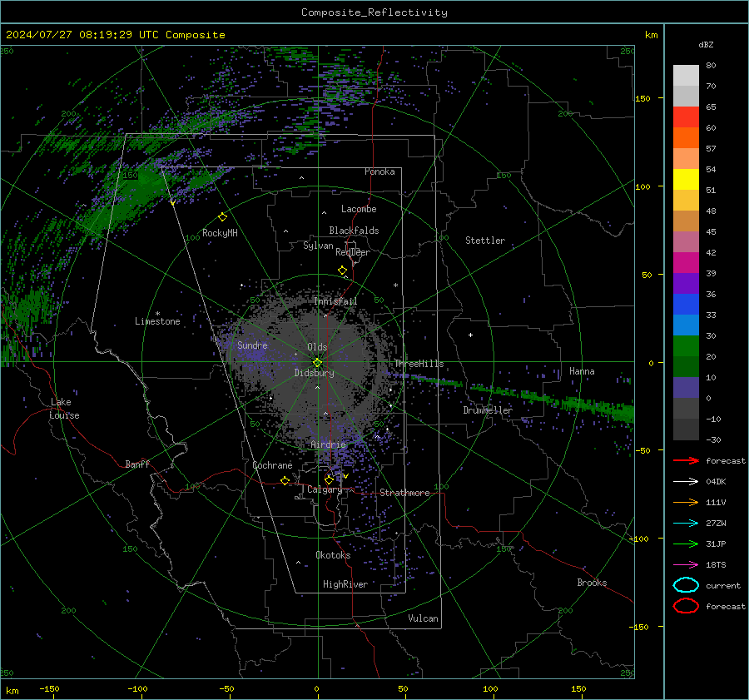The image size is (749, 700).
Task: Click the Cochrane town label
Action: [x=272, y=465]
